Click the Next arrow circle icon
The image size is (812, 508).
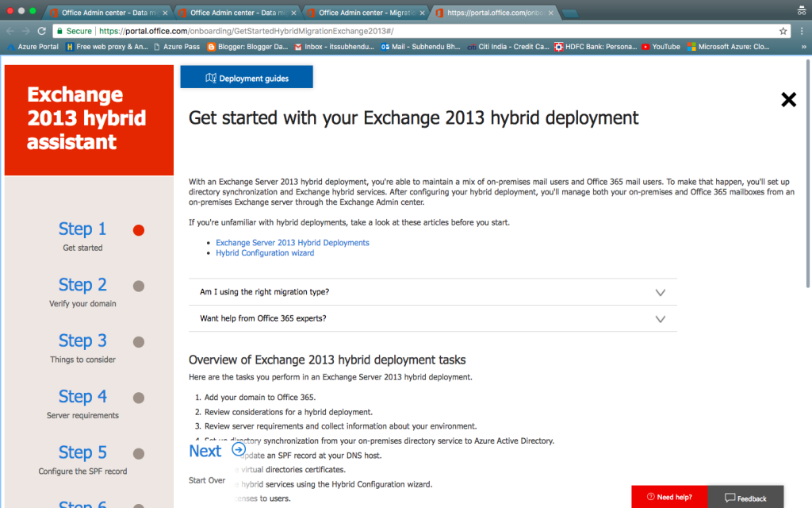238,449
